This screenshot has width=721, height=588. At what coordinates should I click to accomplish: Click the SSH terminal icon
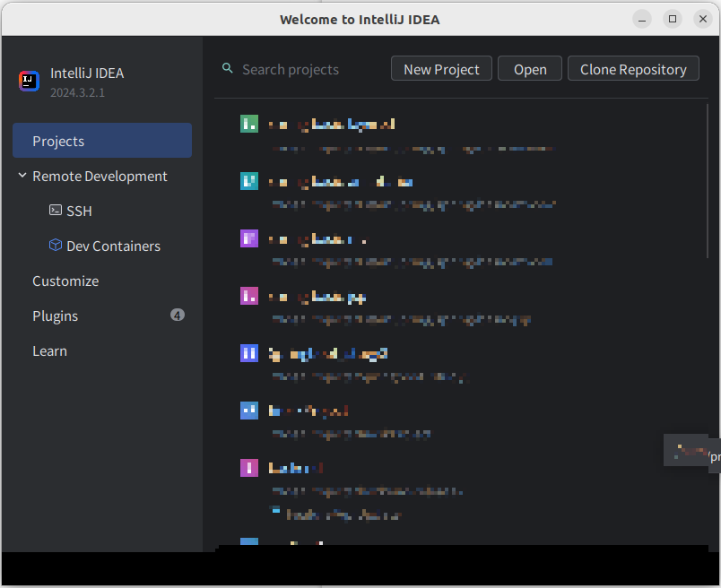56,210
